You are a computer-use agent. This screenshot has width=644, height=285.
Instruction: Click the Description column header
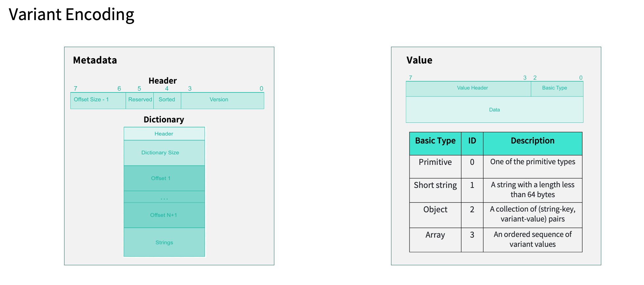click(532, 141)
